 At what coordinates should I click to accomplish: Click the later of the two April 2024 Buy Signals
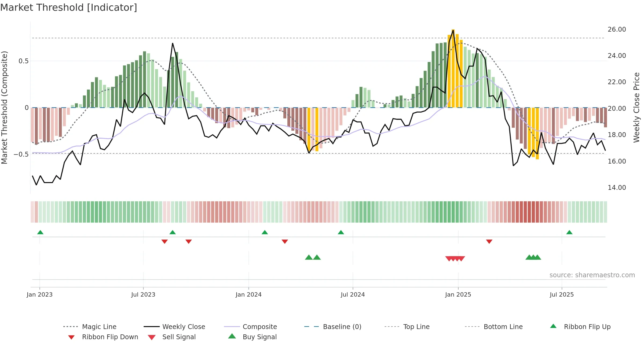tap(317, 257)
